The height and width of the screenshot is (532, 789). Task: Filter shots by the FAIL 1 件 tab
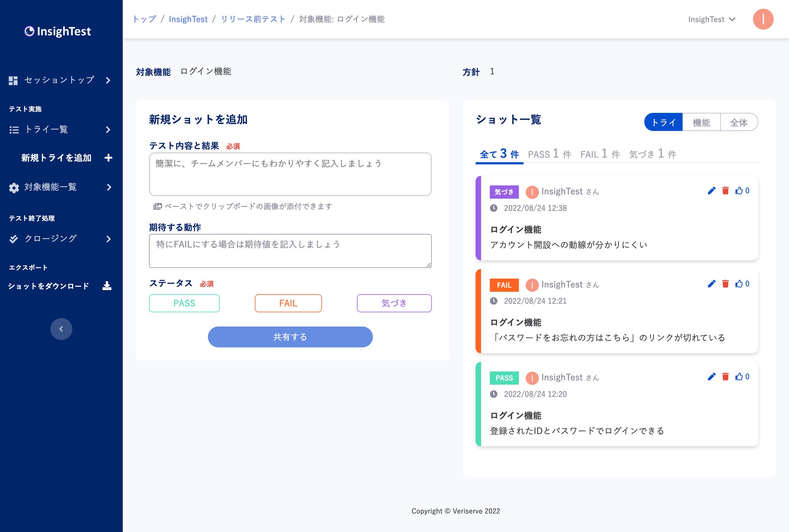click(600, 154)
